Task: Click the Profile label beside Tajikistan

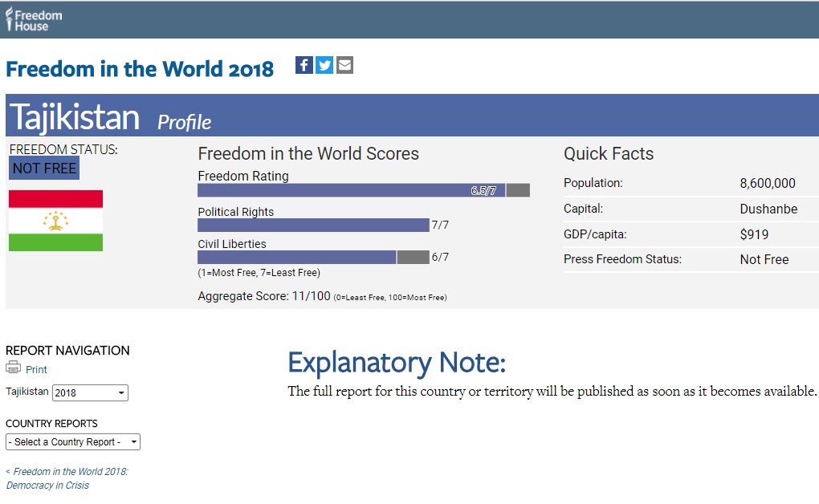Action: 184,122
